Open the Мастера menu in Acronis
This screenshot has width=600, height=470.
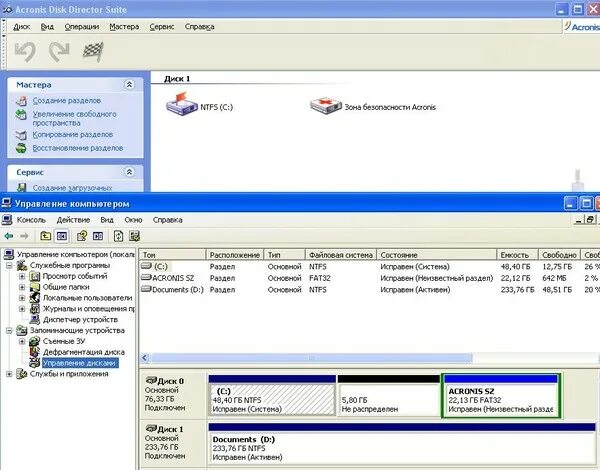[x=124, y=27]
